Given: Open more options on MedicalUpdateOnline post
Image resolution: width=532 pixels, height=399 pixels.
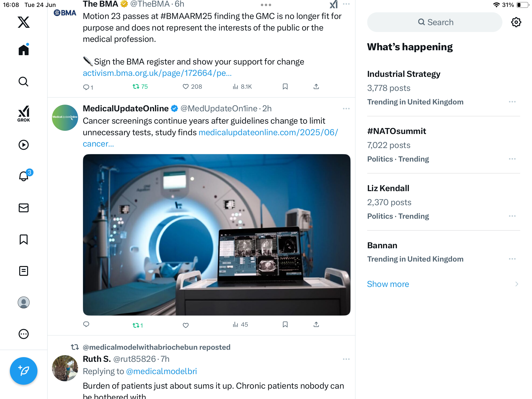Looking at the screenshot, I should pyautogui.click(x=346, y=109).
